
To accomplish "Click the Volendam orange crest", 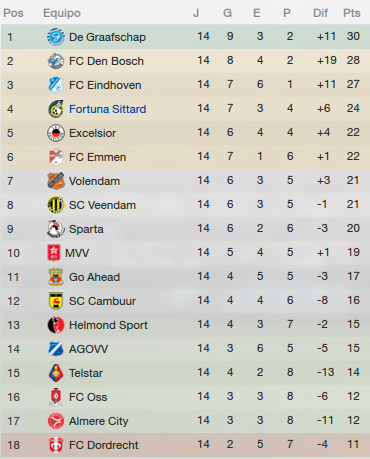I will pos(56,181).
